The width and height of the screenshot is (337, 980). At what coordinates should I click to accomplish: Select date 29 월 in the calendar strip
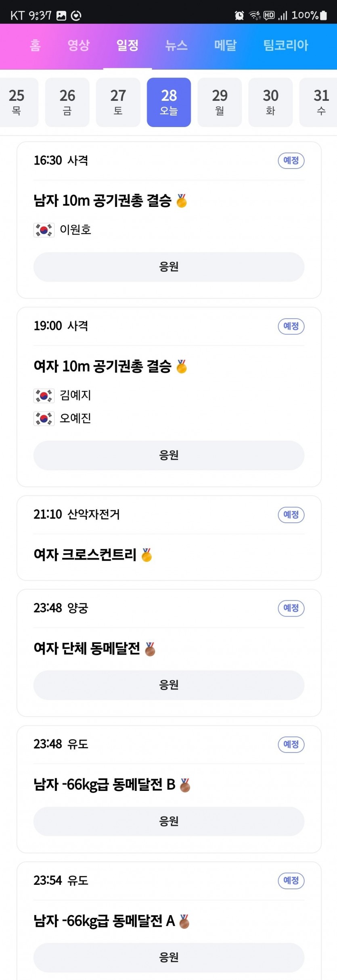point(220,102)
